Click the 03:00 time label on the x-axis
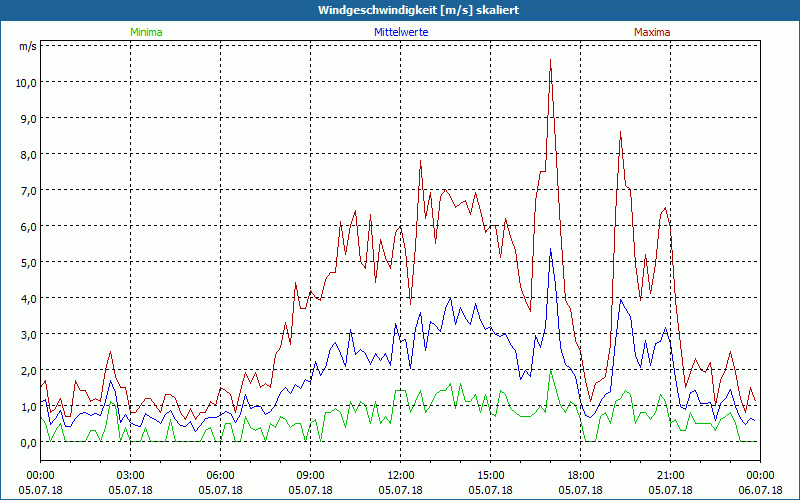Screen dimensions: 800x500 pos(130,475)
